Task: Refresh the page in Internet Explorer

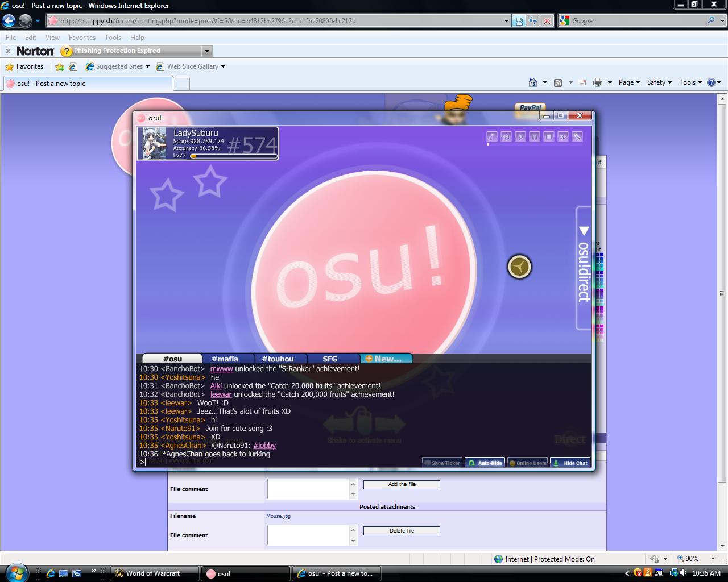Action: point(533,21)
